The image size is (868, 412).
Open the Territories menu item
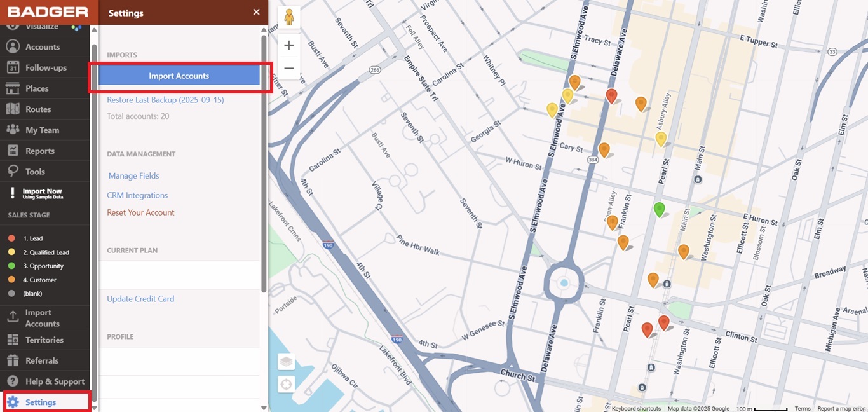[44, 340]
